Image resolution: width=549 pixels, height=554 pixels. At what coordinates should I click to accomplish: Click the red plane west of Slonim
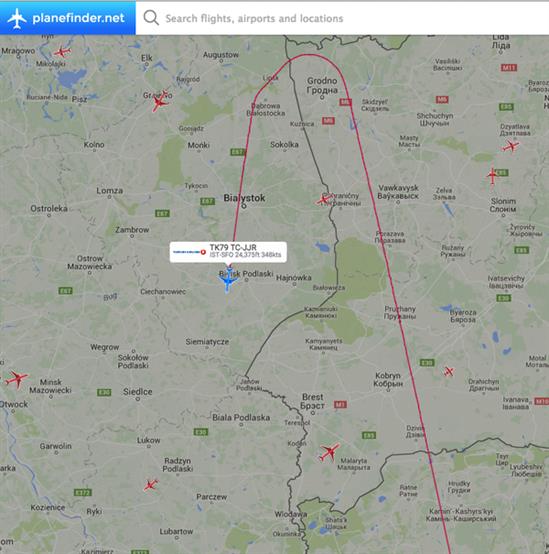[x=492, y=176]
